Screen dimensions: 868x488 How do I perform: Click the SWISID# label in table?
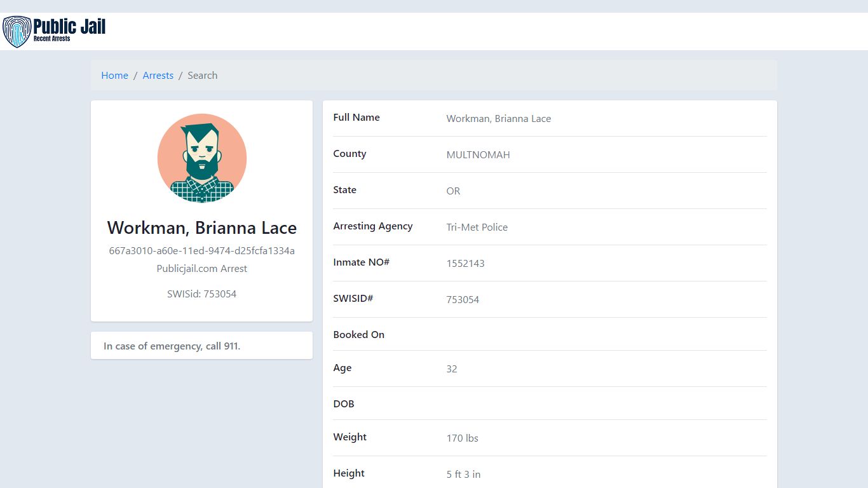(x=353, y=299)
